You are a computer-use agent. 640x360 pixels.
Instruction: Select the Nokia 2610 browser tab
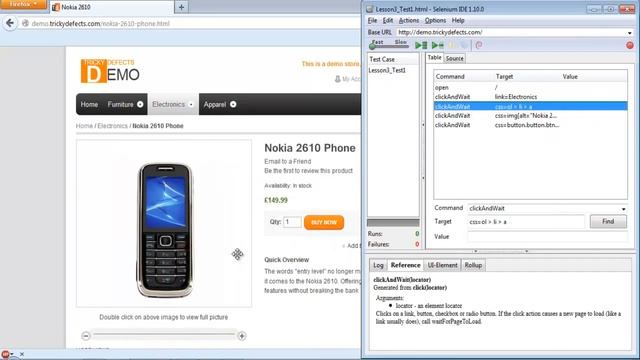coord(111,7)
